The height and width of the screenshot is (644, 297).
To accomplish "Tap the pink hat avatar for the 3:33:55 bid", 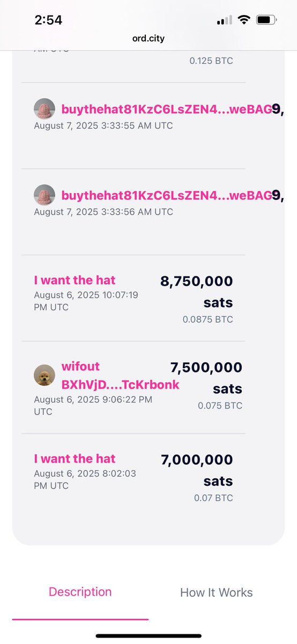I will (44, 109).
